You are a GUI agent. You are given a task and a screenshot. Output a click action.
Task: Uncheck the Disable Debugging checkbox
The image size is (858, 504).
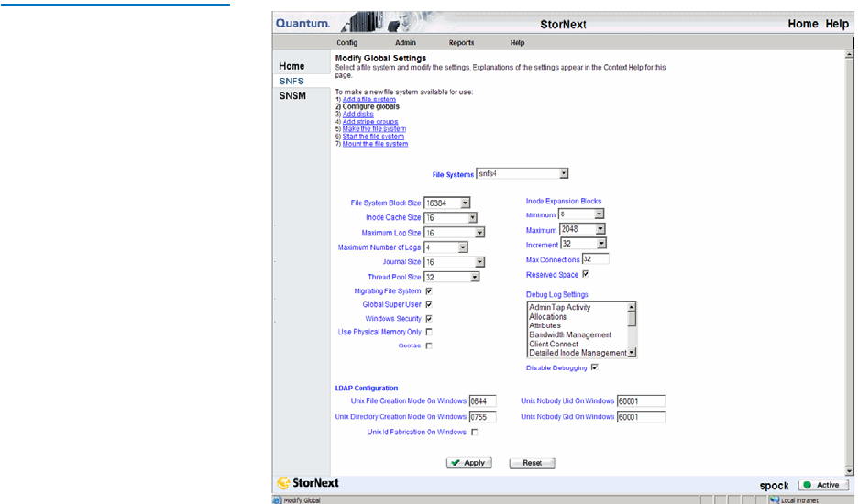[595, 367]
